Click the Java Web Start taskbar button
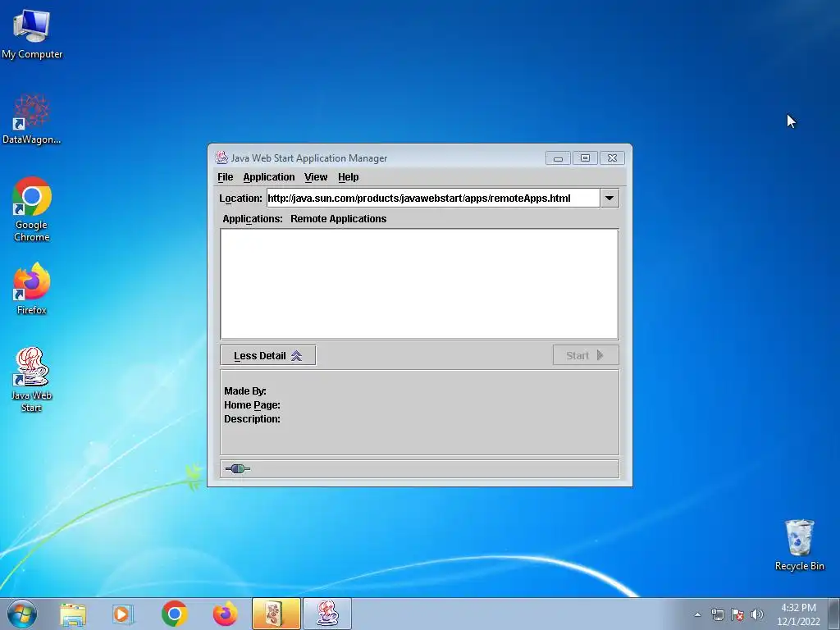This screenshot has width=840, height=630. pyautogui.click(x=327, y=614)
